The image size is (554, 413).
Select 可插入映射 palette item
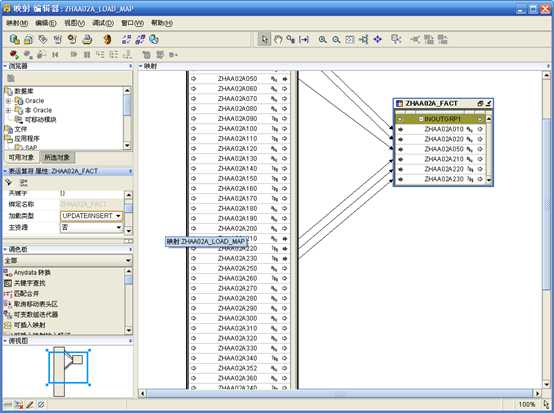[30, 325]
